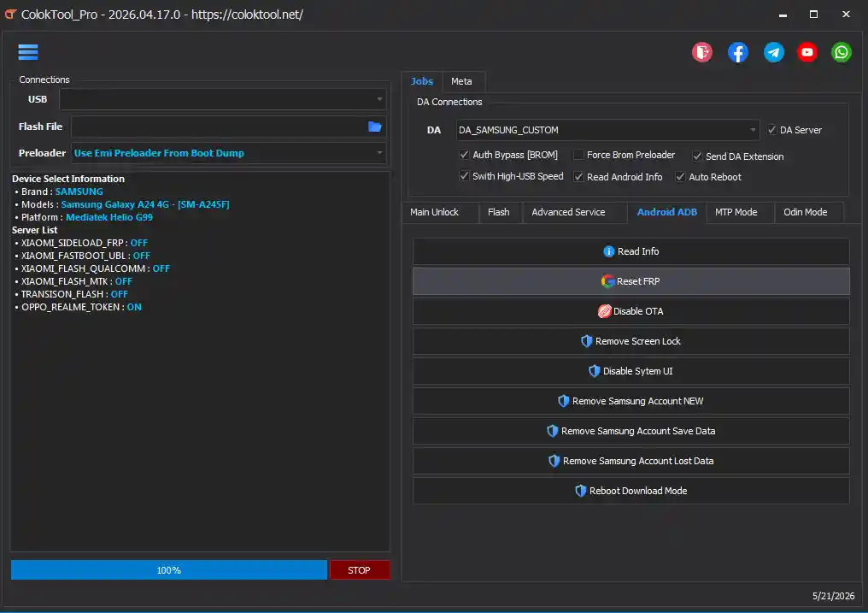Open the WhatsApp icon link

click(x=841, y=52)
